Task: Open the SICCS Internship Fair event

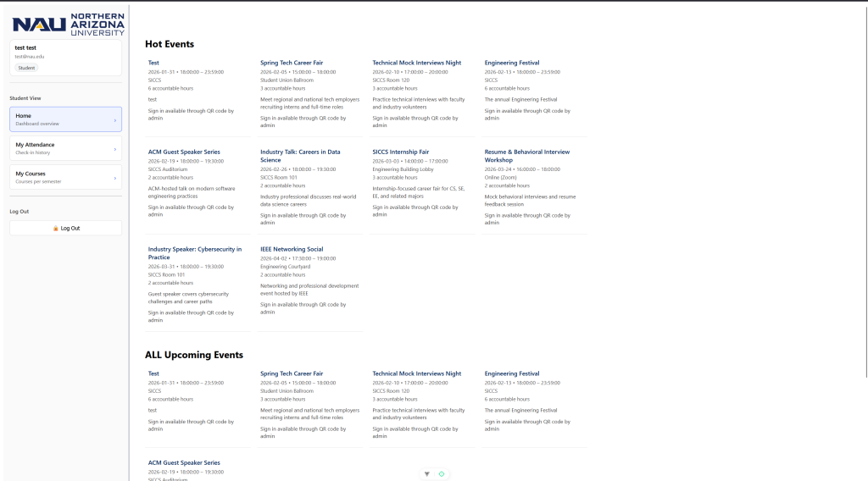Action: 400,152
